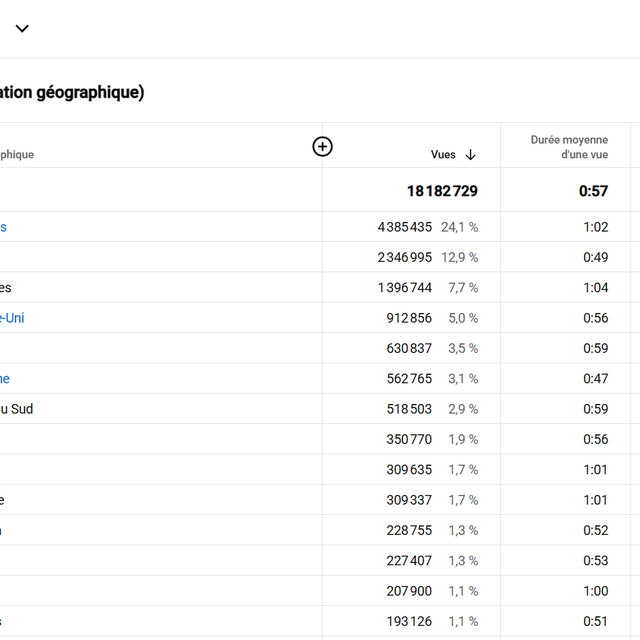The width and height of the screenshot is (640, 640).
Task: Click the 4 385 435 views cell
Action: coord(404,227)
